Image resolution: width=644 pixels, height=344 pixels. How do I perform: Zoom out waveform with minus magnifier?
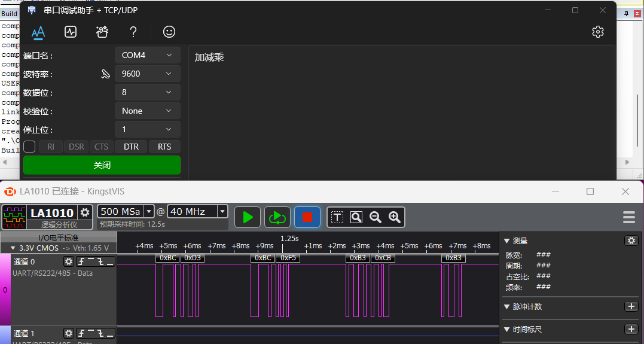376,217
